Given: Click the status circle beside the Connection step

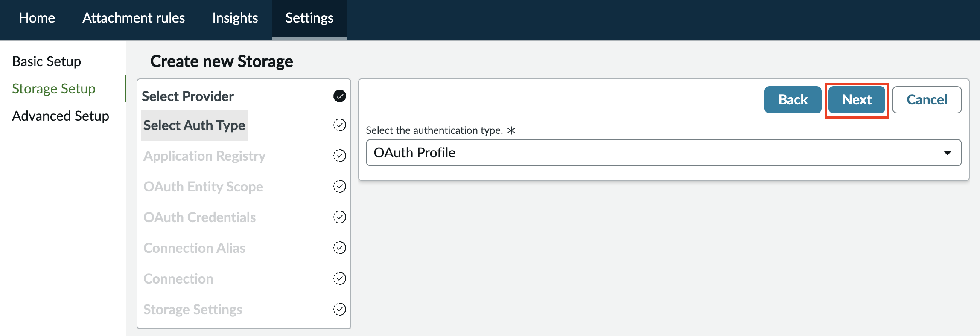Looking at the screenshot, I should pyautogui.click(x=340, y=278).
